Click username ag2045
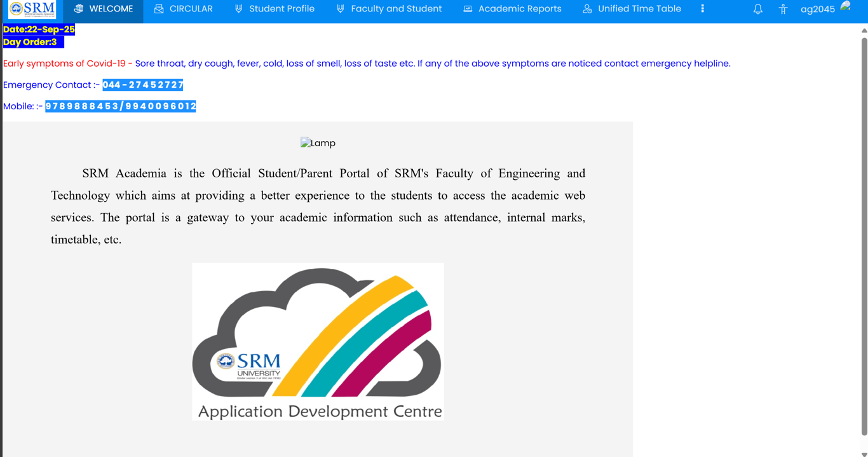The image size is (868, 457). (x=817, y=10)
